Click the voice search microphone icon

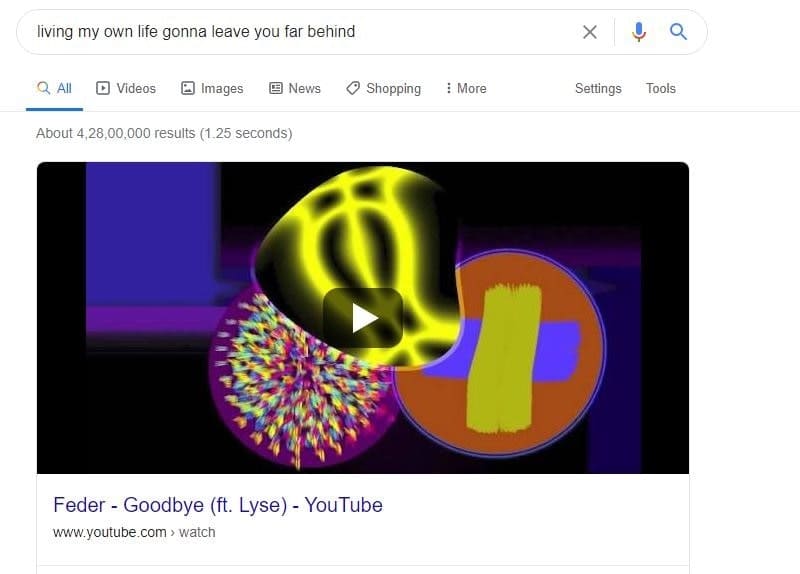(638, 32)
